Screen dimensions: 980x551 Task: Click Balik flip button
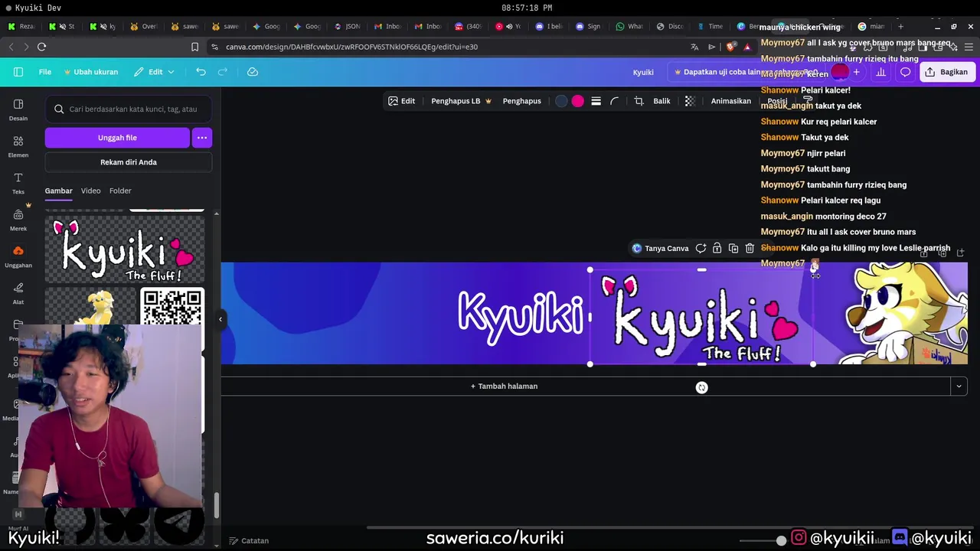[661, 101]
